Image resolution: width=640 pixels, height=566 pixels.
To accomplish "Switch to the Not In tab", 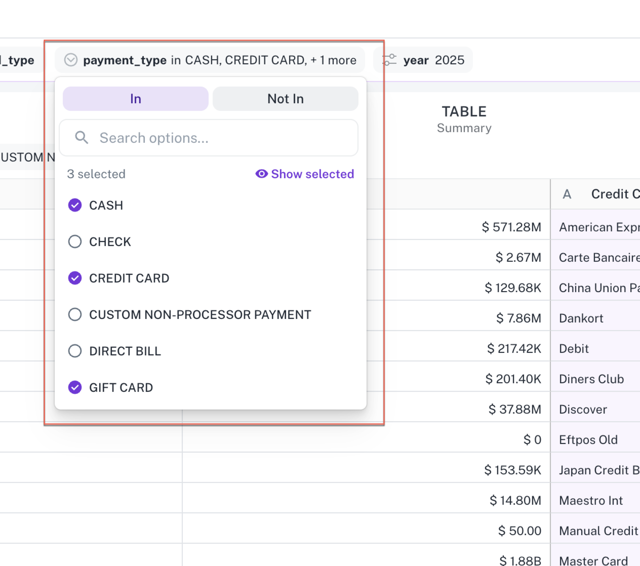I will point(285,99).
